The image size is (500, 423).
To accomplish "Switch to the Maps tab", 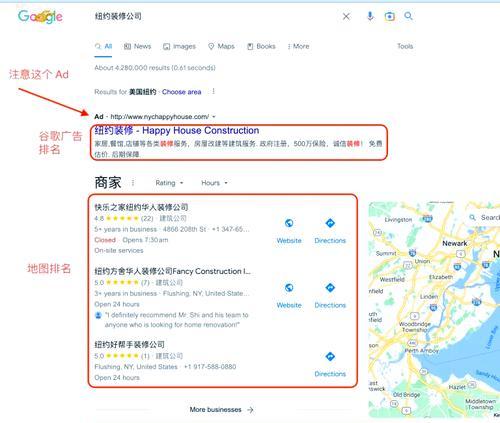I will [x=221, y=46].
